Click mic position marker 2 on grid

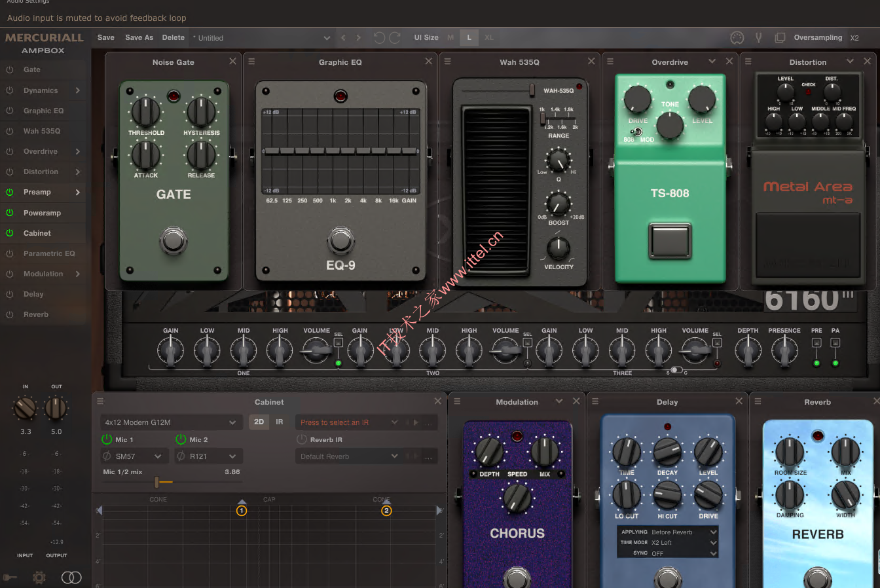(x=386, y=510)
